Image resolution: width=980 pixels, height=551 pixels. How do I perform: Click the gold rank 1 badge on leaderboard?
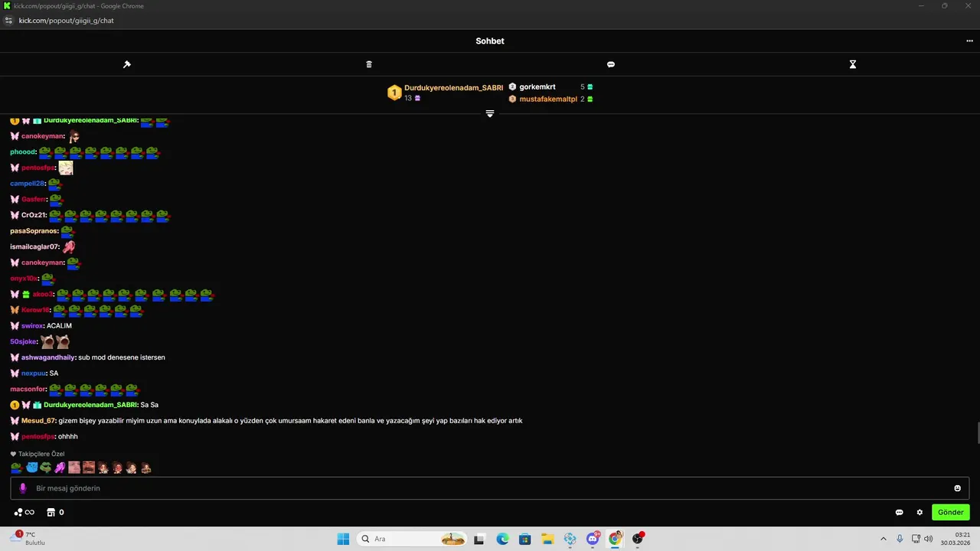pos(394,93)
